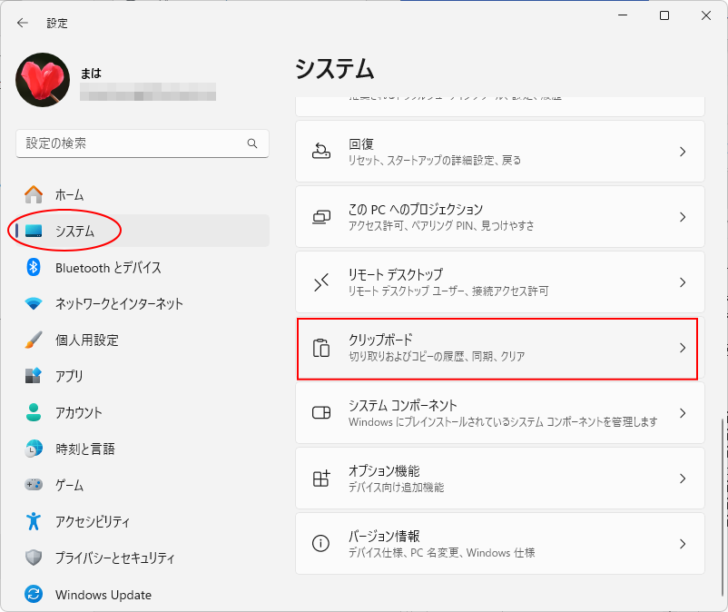Click 切り取りおよびコピーの履歴、同期、クリア text
The height and width of the screenshot is (612, 728).
[436, 356]
